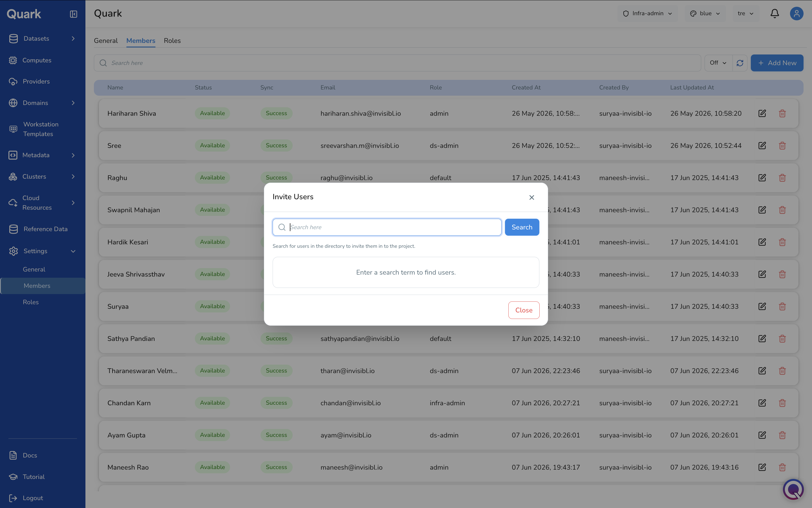The image size is (812, 508).
Task: Edit Maneesh Rao row
Action: coord(762,467)
